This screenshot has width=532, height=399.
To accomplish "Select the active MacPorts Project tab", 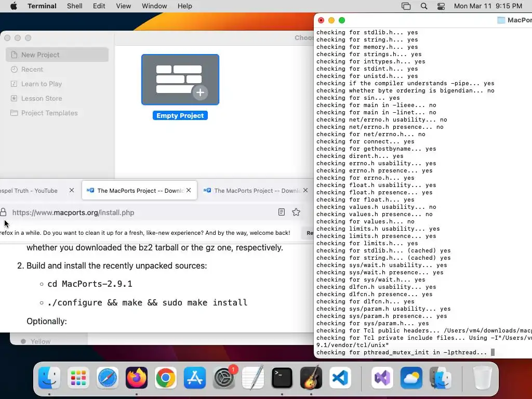I will (139, 190).
